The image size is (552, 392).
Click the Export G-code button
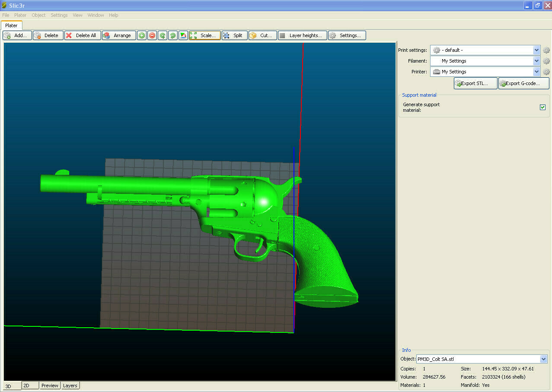click(x=523, y=83)
